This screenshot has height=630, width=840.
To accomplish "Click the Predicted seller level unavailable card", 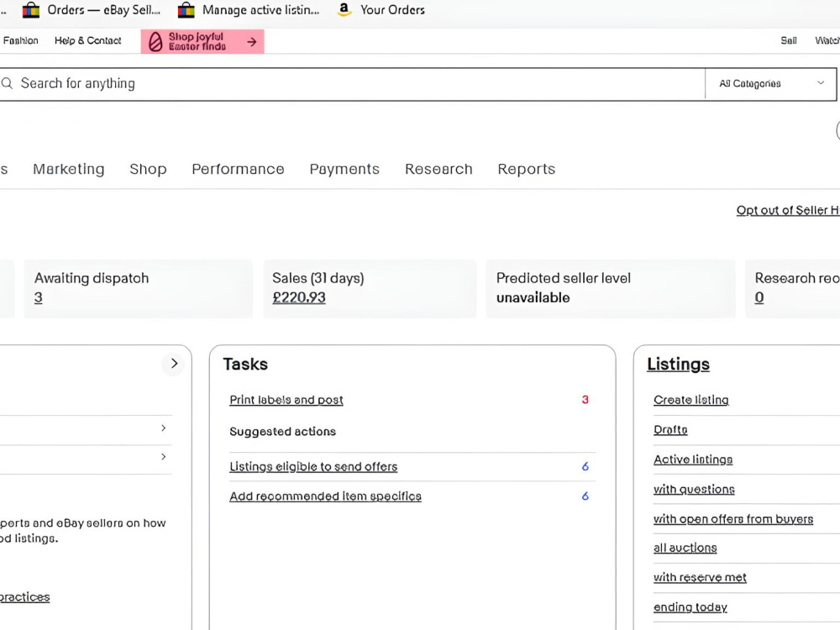I will pyautogui.click(x=610, y=289).
